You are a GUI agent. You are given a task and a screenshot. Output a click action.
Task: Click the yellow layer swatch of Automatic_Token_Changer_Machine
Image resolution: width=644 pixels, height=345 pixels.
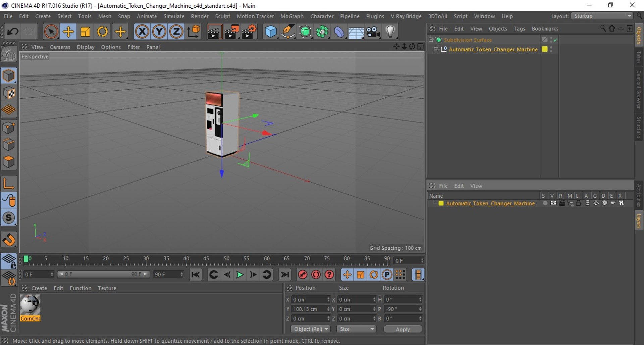click(545, 49)
